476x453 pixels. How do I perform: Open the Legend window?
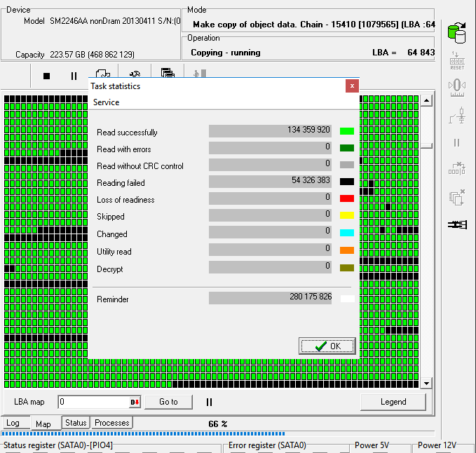point(393,402)
